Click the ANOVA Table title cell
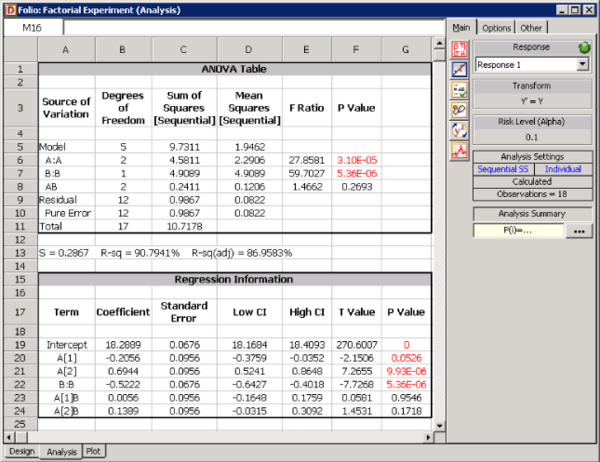 tap(234, 69)
